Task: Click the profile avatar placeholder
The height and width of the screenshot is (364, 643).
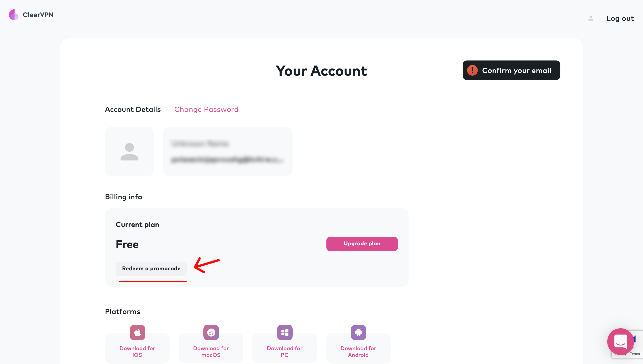Action: click(x=129, y=151)
